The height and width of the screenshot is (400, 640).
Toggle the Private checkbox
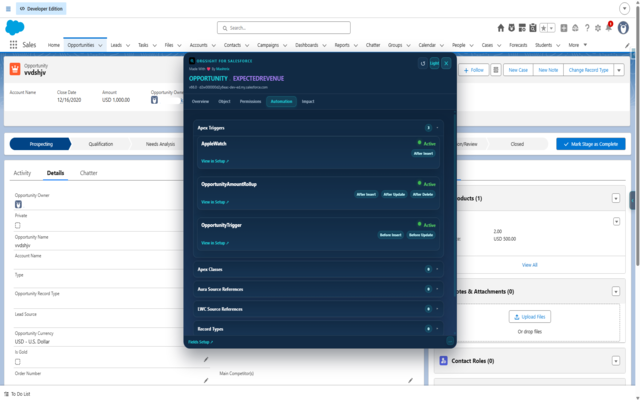(18, 225)
